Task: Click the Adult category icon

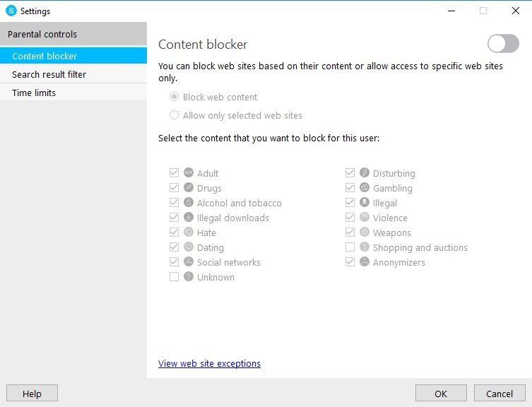Action: point(189,173)
